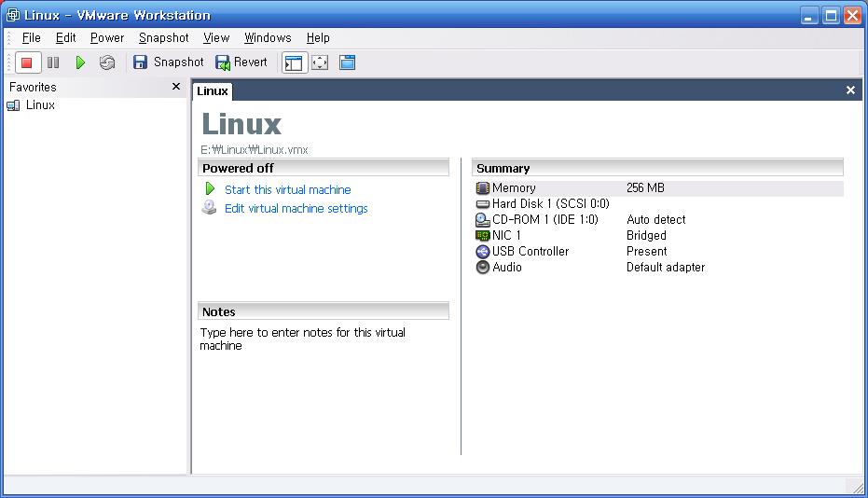This screenshot has width=868, height=498.
Task: Click the Memory device icon in Summary
Action: pos(483,188)
